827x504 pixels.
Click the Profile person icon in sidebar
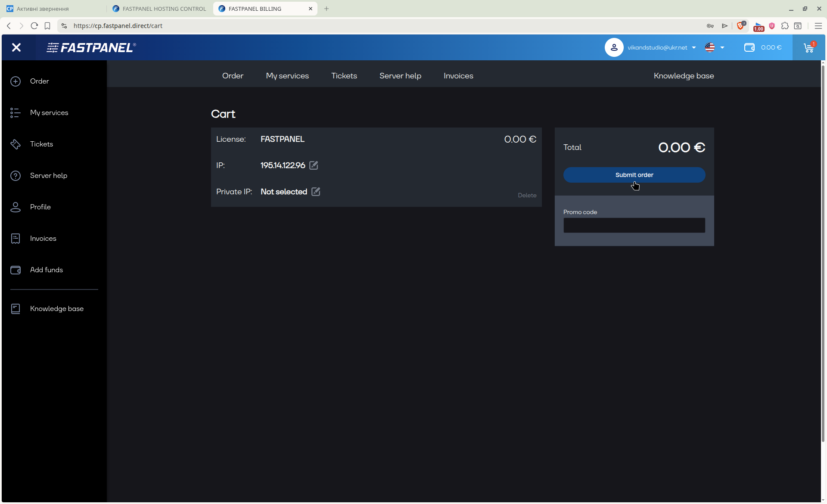pos(16,207)
